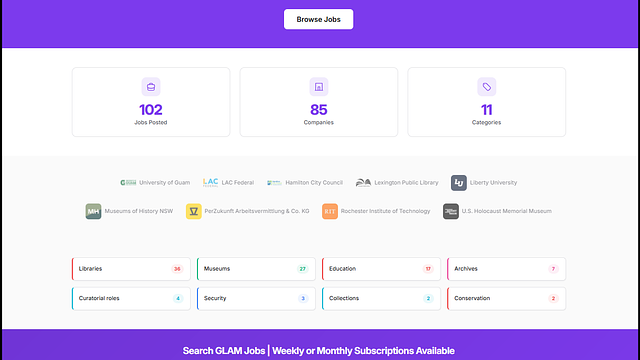Click the Hamilton City Council logo
The image size is (640, 360).
tap(274, 182)
